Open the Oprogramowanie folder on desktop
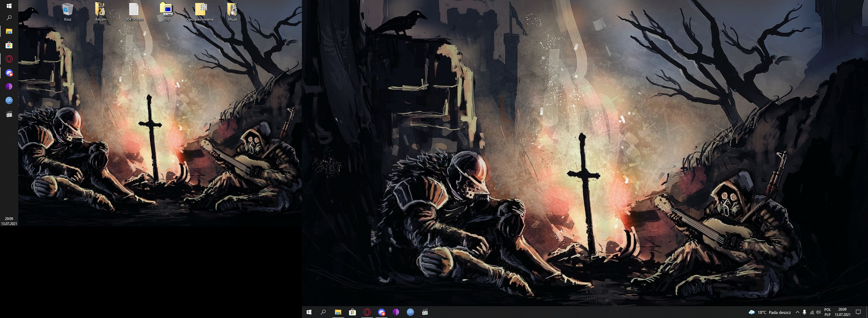 pos(200,12)
